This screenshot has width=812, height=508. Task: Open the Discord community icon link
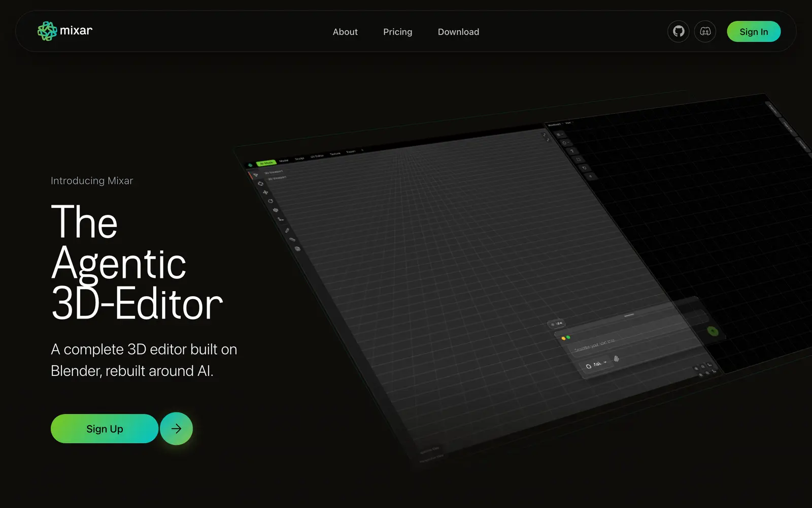coord(705,31)
